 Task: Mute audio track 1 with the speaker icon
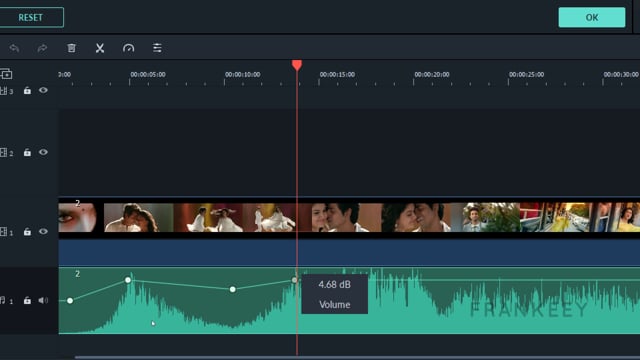[x=43, y=300]
